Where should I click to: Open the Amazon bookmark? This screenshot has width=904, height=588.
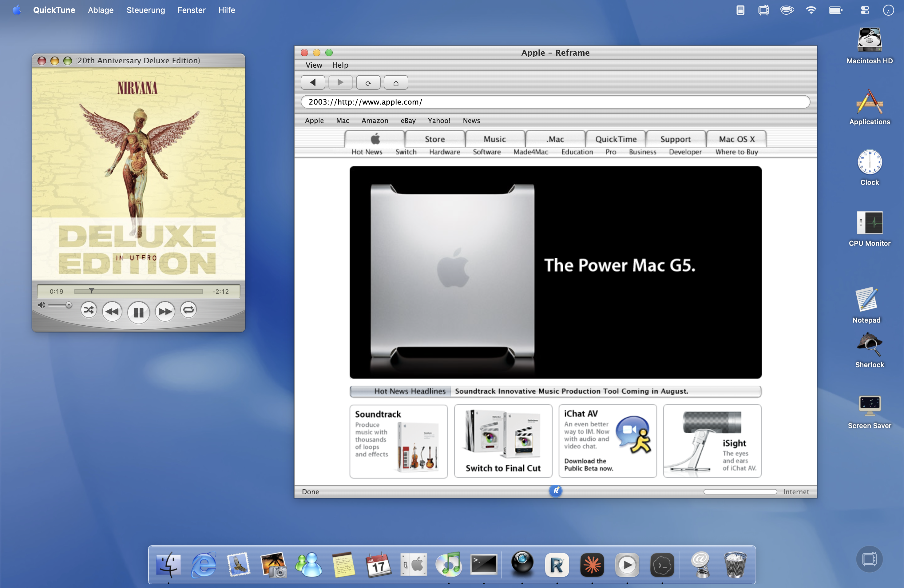[x=375, y=121]
